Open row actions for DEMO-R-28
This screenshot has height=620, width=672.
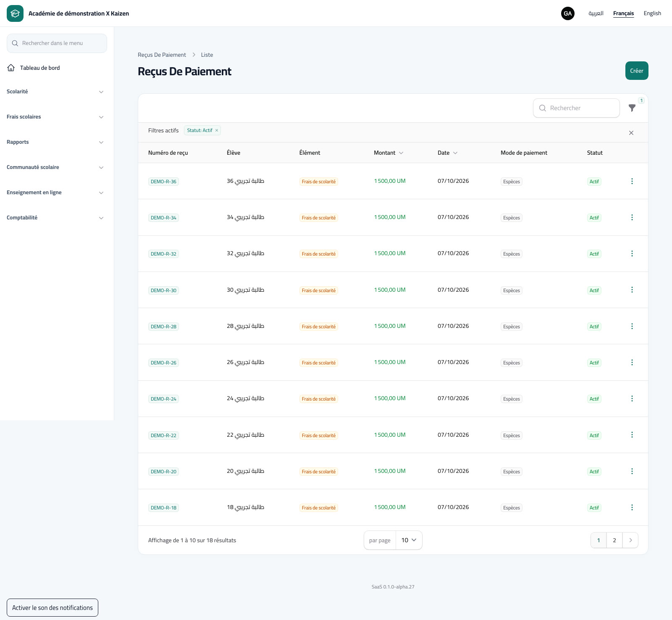point(632,326)
